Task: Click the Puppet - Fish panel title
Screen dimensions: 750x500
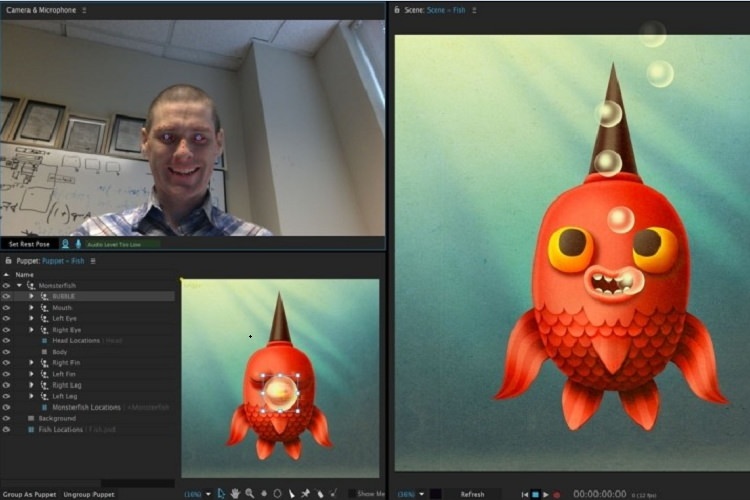Action: tap(50, 261)
